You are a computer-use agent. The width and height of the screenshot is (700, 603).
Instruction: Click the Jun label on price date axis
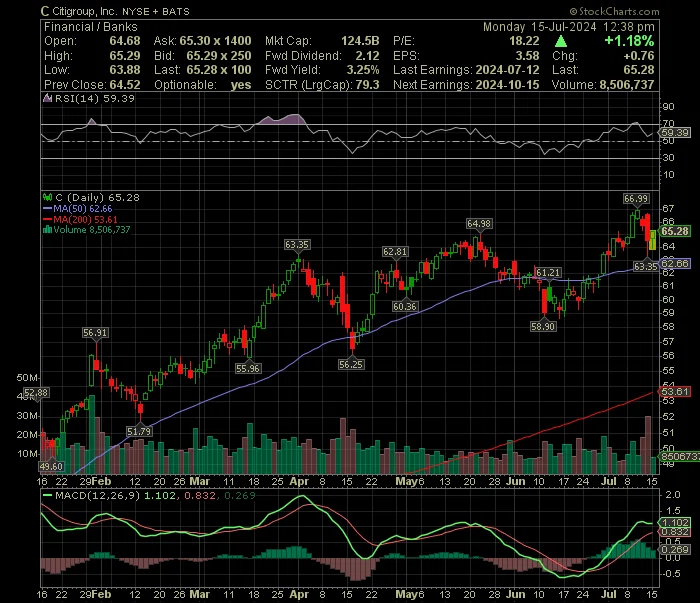click(x=516, y=482)
